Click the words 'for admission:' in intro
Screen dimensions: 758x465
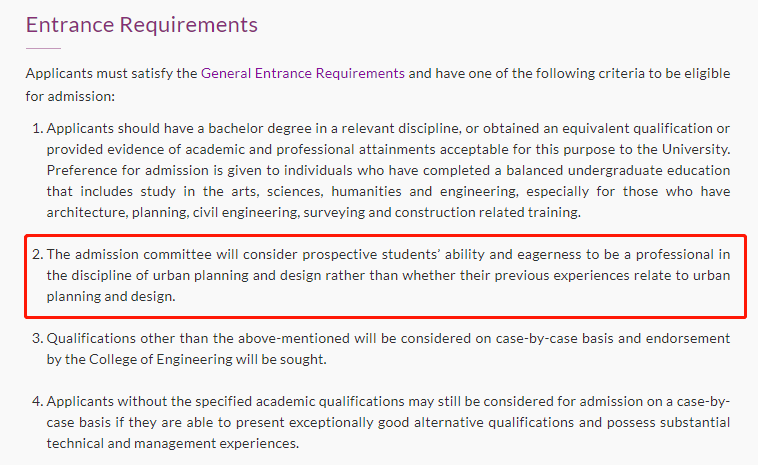[70, 96]
